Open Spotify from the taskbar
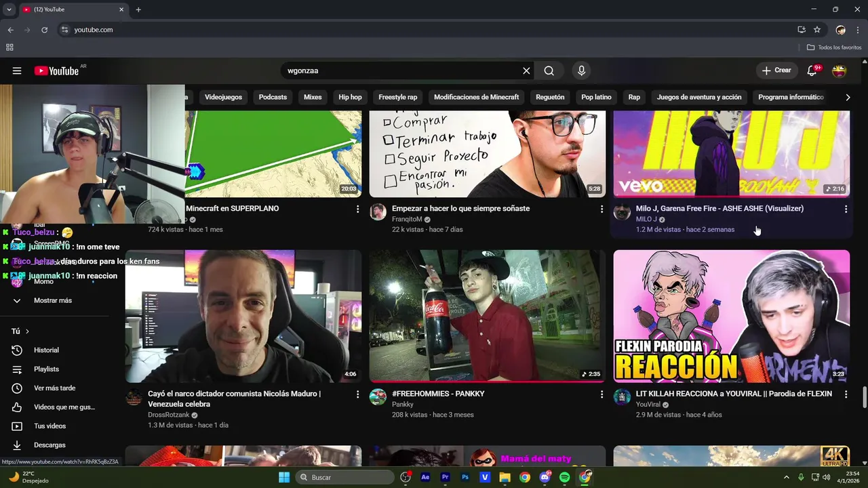The width and height of the screenshot is (868, 488). pyautogui.click(x=565, y=477)
